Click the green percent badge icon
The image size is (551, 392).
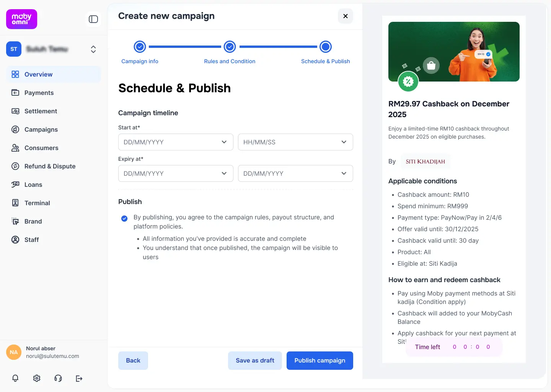point(408,81)
